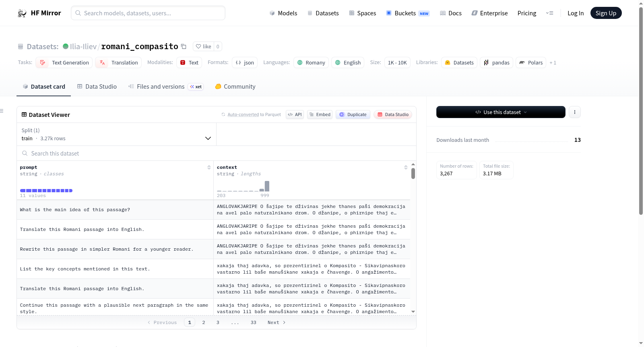Select row 'List the key concepts mentioned'

pyautogui.click(x=213, y=269)
